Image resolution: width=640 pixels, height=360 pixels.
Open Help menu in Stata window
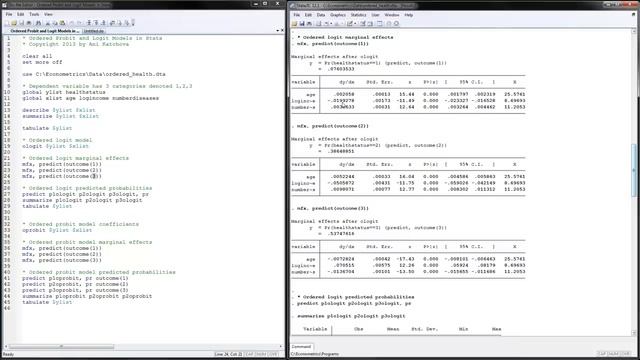(x=409, y=15)
